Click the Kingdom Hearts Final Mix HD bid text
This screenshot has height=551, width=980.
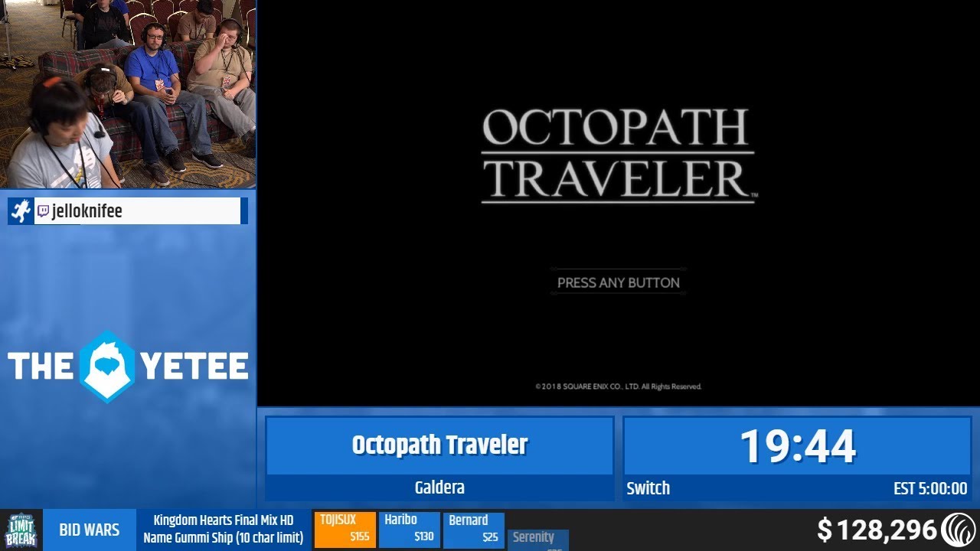[x=224, y=520]
